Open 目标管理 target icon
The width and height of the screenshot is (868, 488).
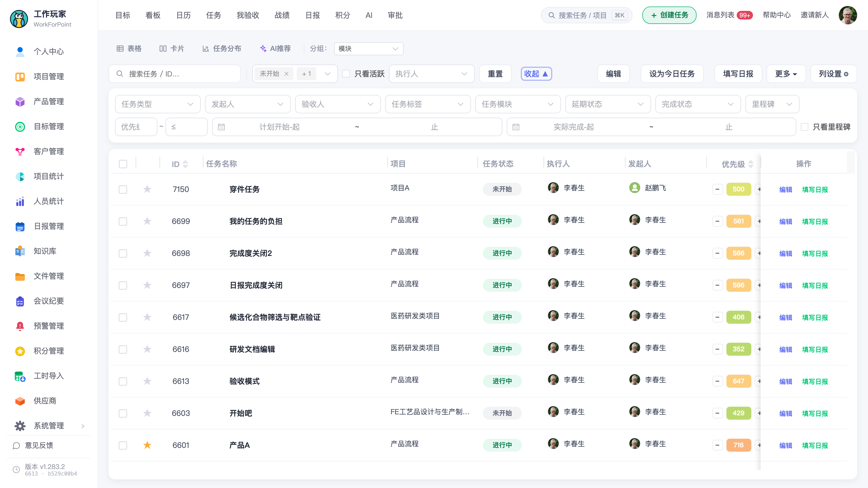tap(20, 126)
